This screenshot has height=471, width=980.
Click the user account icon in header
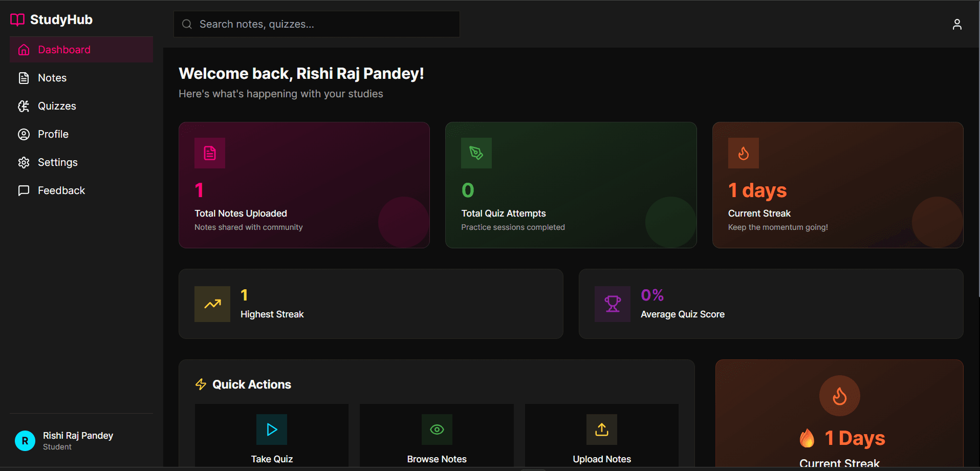[957, 24]
